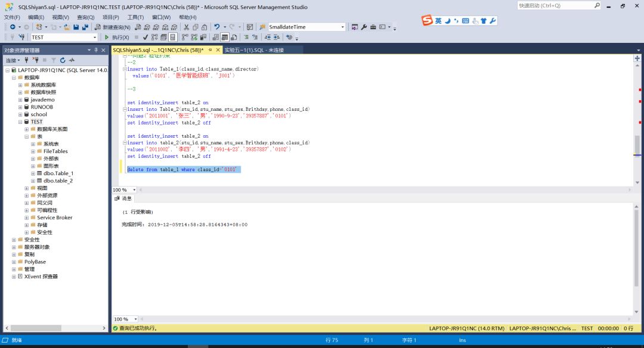
Task: Open the 查询(Q) menu
Action: point(85,17)
